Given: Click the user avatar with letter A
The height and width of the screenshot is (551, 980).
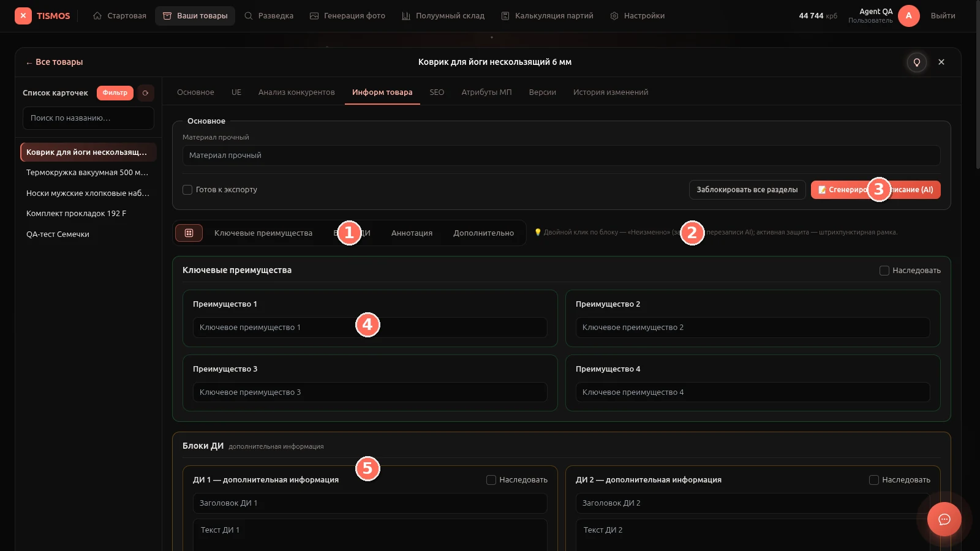Looking at the screenshot, I should point(908,16).
